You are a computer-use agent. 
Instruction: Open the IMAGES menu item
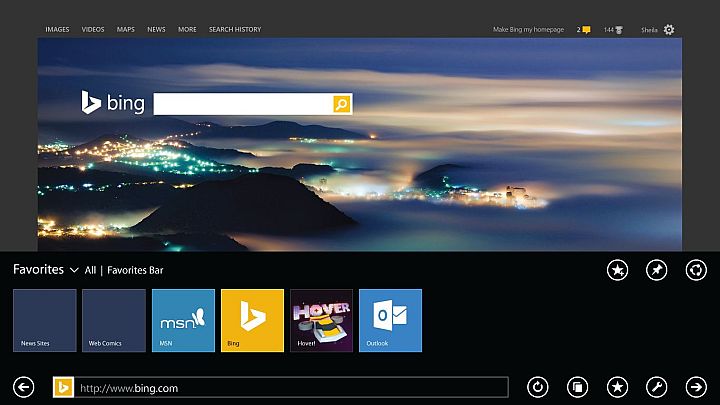(x=57, y=29)
